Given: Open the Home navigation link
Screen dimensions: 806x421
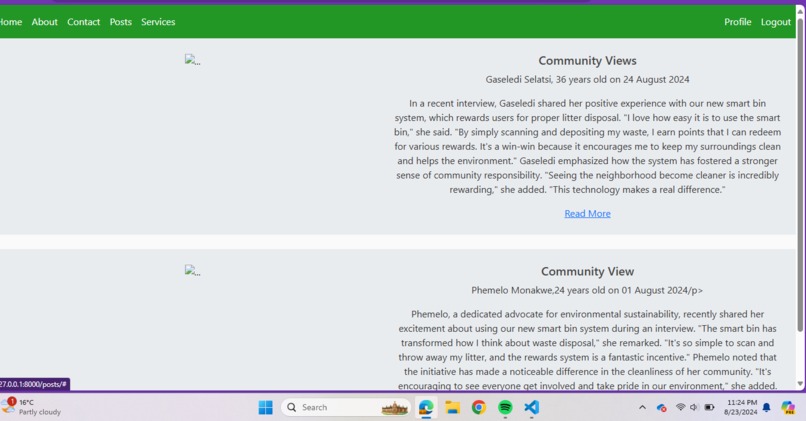Looking at the screenshot, I should pos(10,22).
